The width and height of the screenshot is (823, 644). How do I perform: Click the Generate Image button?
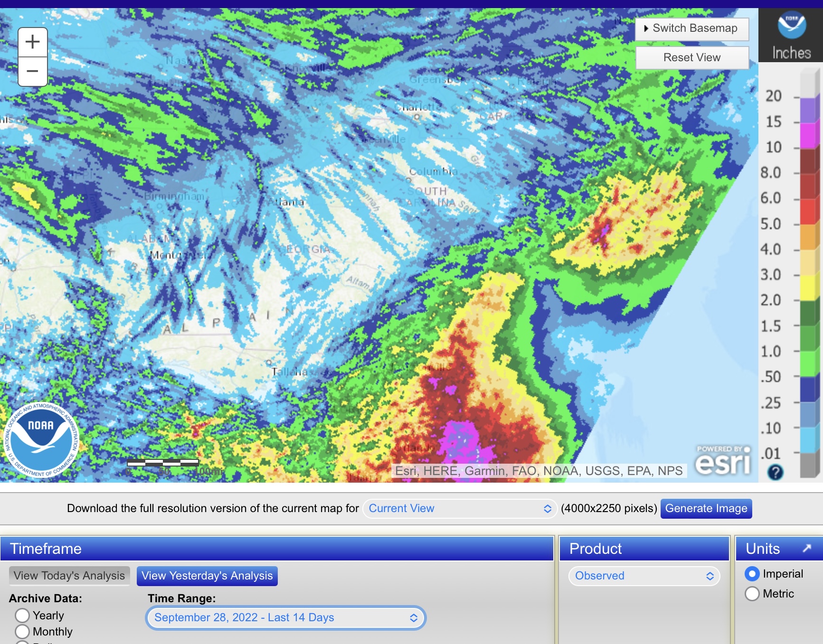coord(706,509)
